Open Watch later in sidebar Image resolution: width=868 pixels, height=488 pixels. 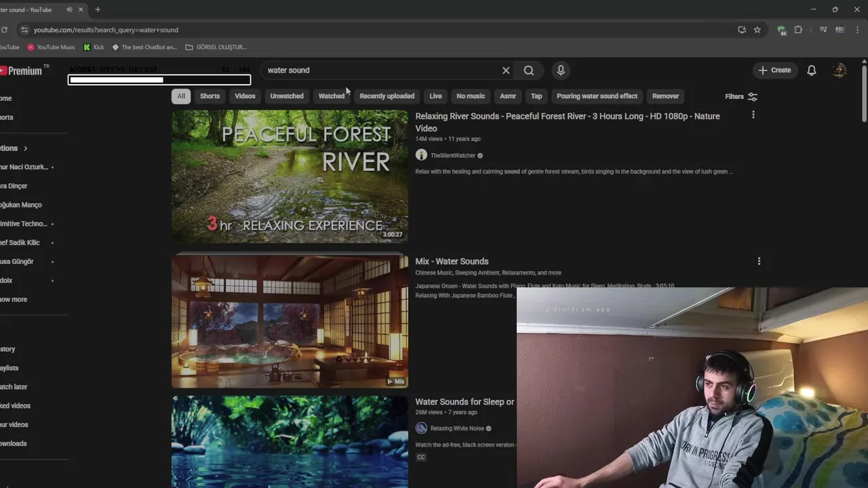tap(14, 387)
